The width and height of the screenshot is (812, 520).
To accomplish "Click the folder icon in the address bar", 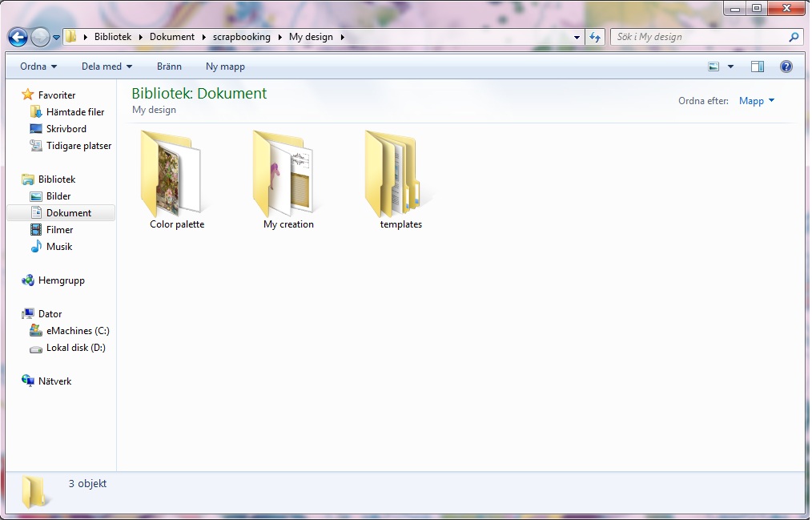I will (x=71, y=36).
